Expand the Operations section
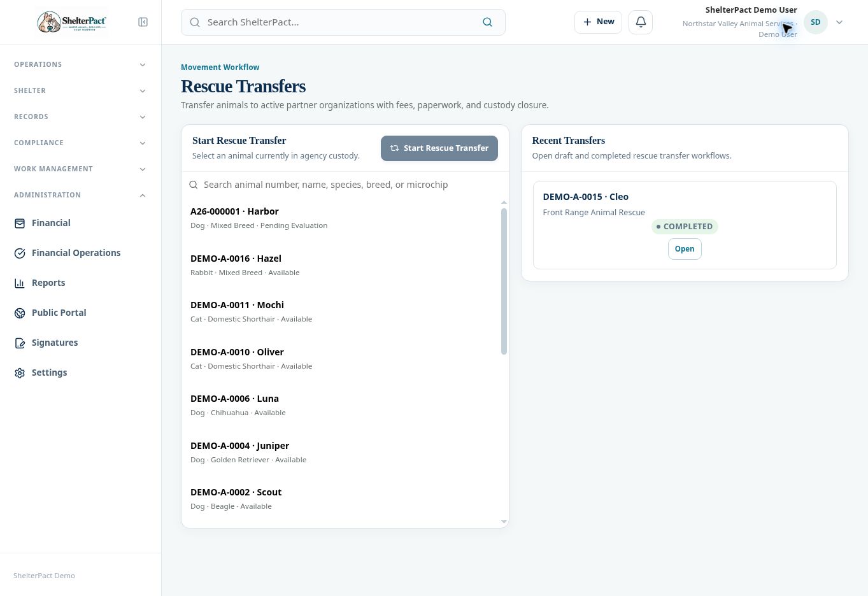Image resolution: width=868 pixels, height=596 pixels. pyautogui.click(x=80, y=64)
